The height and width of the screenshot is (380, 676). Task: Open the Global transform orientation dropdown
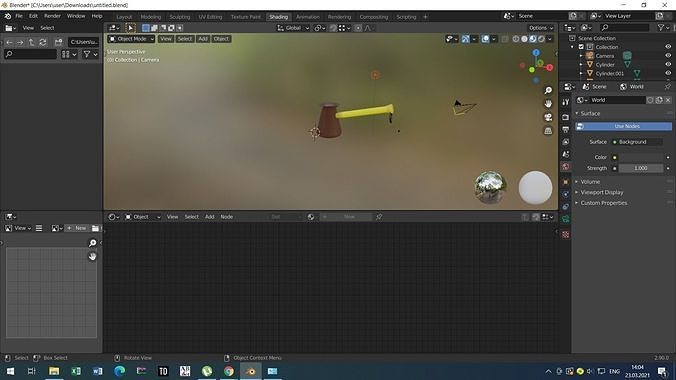pos(293,28)
